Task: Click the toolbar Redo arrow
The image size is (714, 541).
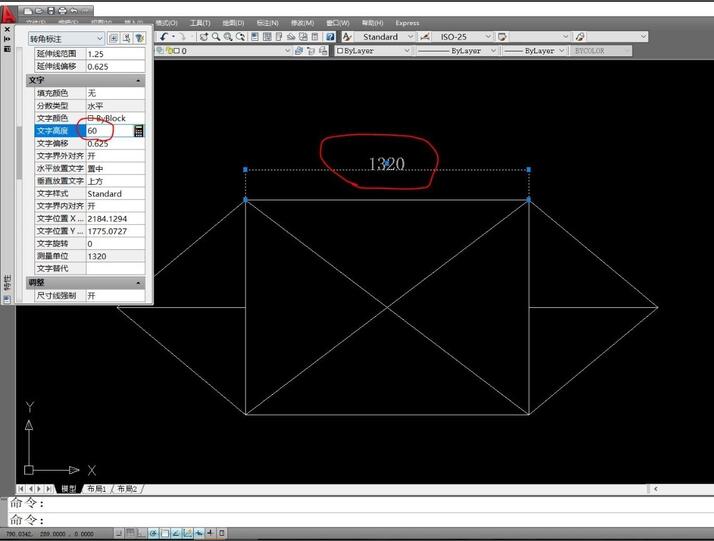Action: 182,37
